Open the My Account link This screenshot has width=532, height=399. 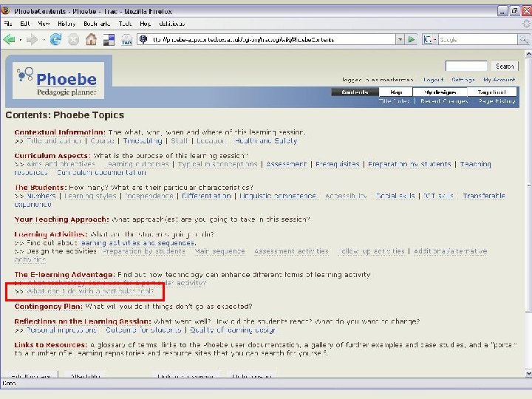point(499,80)
